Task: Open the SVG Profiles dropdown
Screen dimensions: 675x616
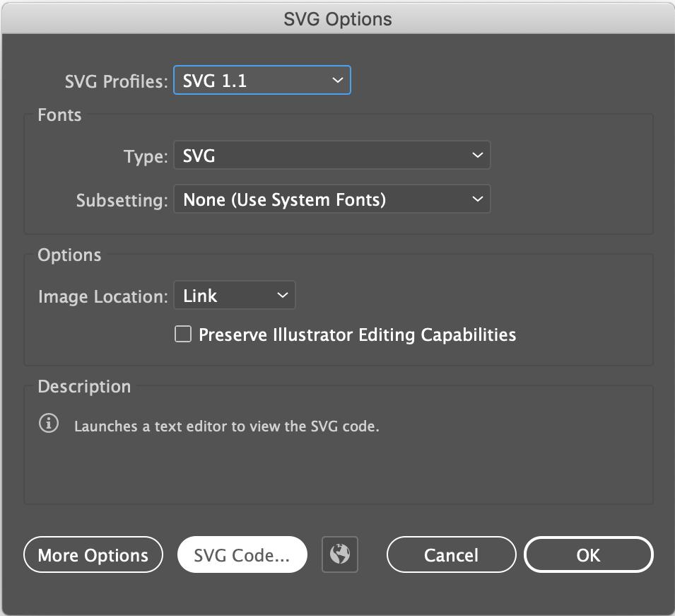Action: click(x=262, y=80)
